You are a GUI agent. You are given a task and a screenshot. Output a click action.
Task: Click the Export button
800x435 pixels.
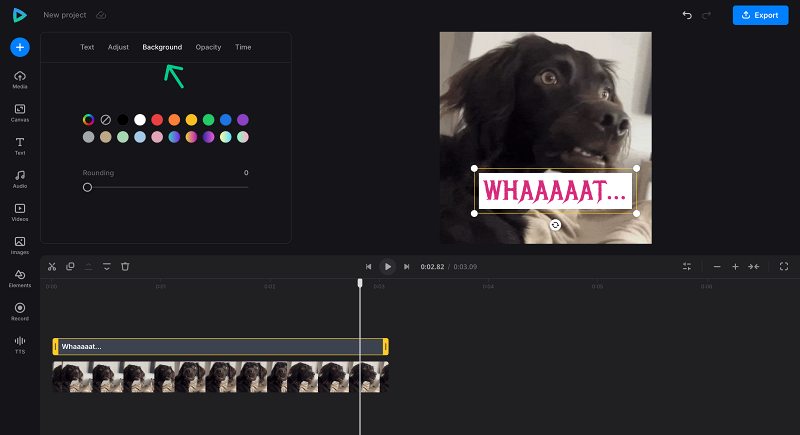(760, 15)
